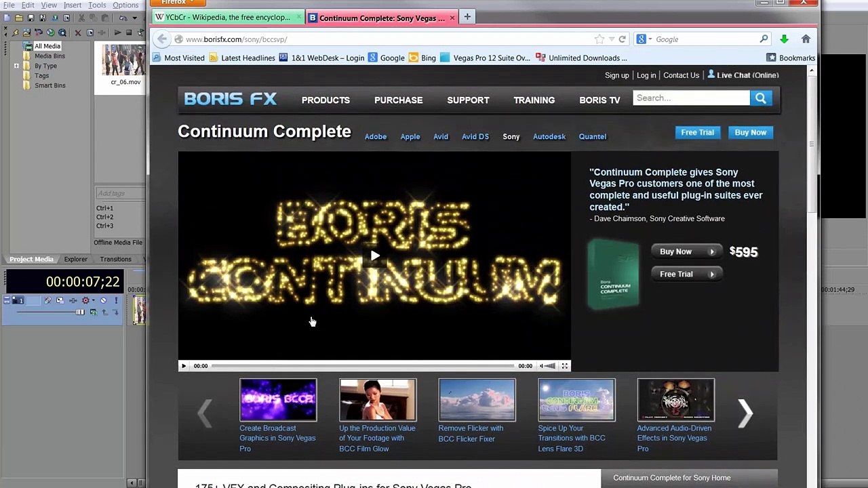Screen dimensions: 868x488
Task: Toggle Mute on video track 1
Action: click(x=103, y=300)
